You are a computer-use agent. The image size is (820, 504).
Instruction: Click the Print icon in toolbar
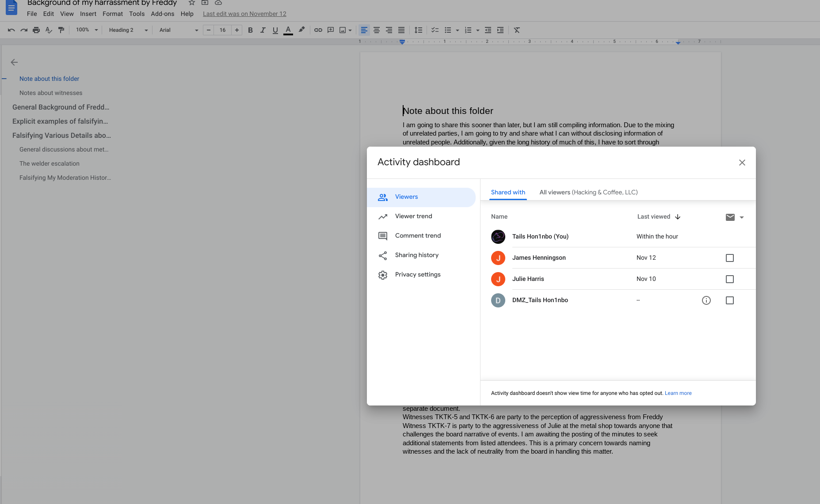point(36,30)
